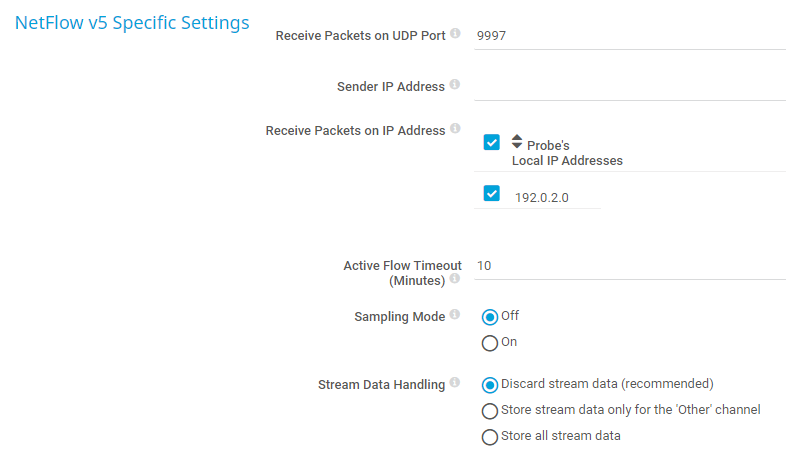Click info icon for Receive Packets on IP Address

tap(455, 129)
